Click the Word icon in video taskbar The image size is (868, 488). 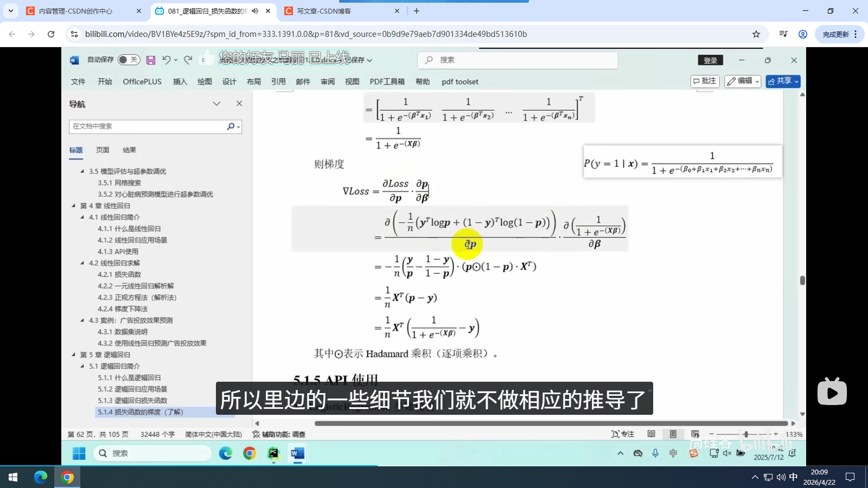297,453
